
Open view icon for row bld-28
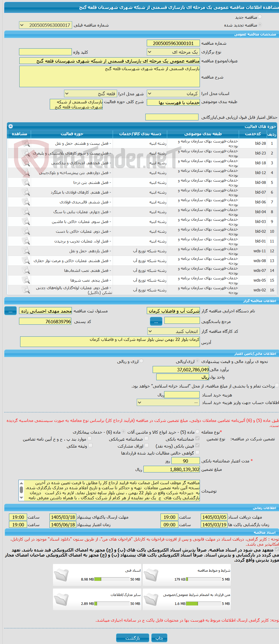click(x=26, y=143)
